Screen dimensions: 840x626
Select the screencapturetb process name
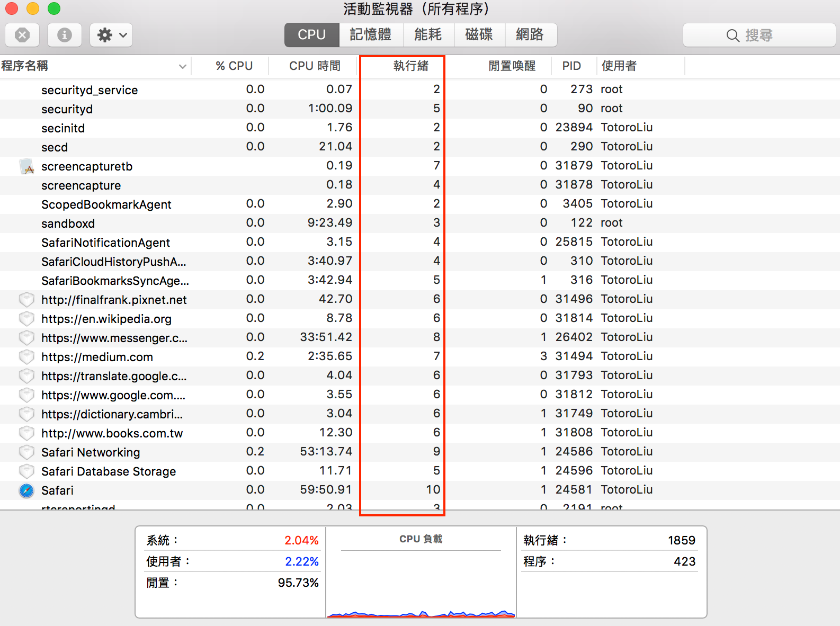click(87, 166)
